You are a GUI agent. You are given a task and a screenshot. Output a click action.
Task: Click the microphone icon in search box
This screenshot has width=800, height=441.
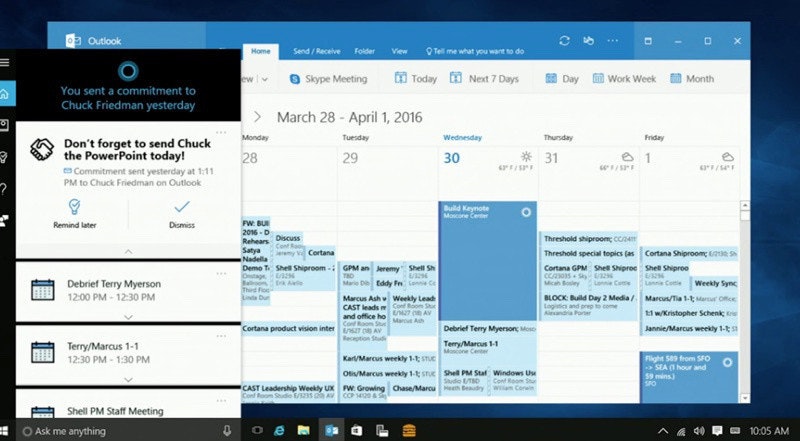227,431
